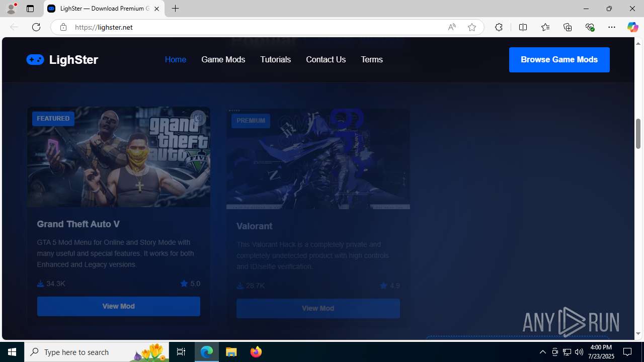The height and width of the screenshot is (362, 644).
Task: Click the scrollbar down arrow
Action: click(638, 334)
